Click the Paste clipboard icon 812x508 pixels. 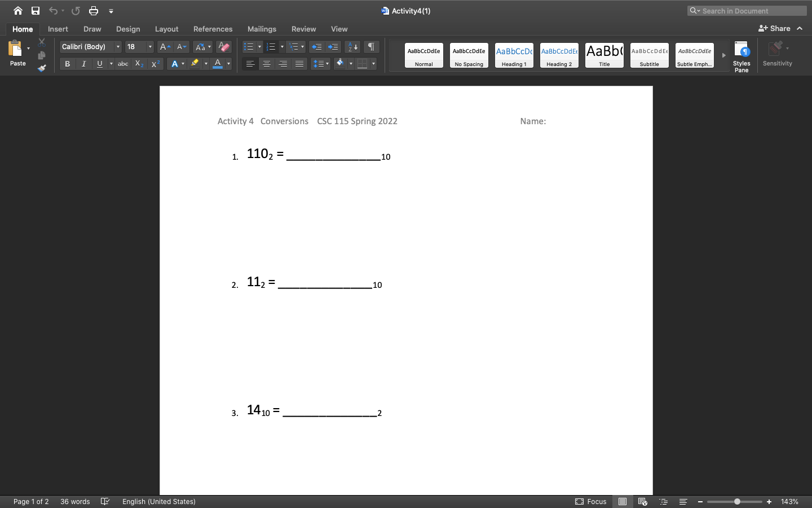(x=15, y=49)
